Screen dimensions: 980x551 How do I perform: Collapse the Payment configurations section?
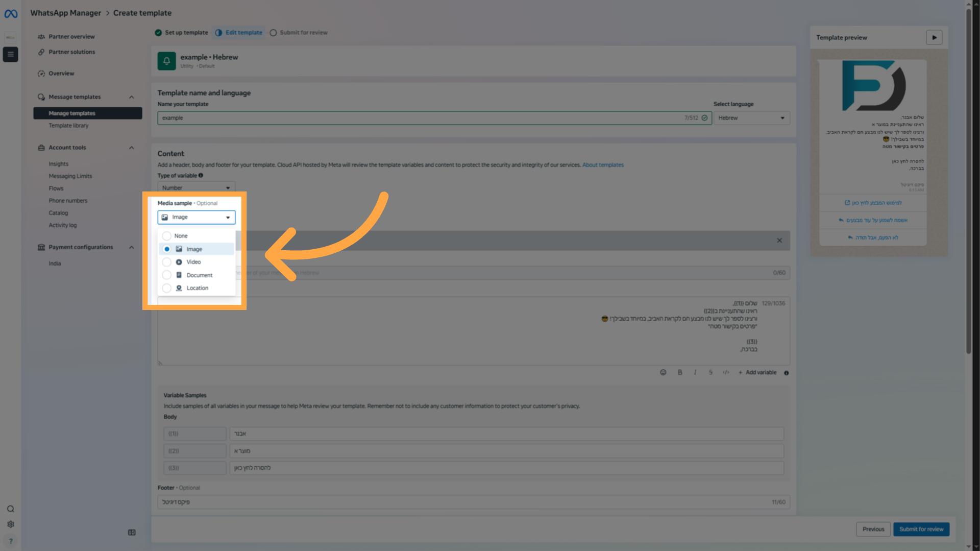[131, 247]
